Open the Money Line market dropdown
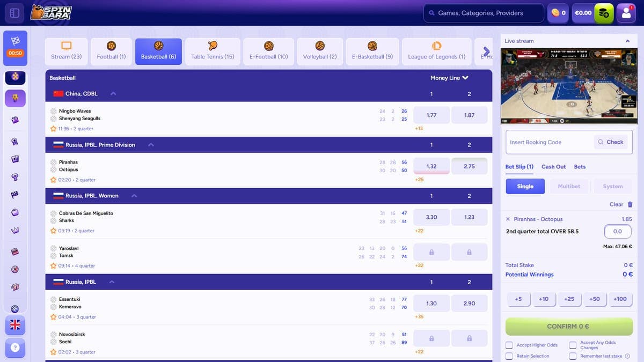Viewport: 644px width, 362px height. [449, 78]
